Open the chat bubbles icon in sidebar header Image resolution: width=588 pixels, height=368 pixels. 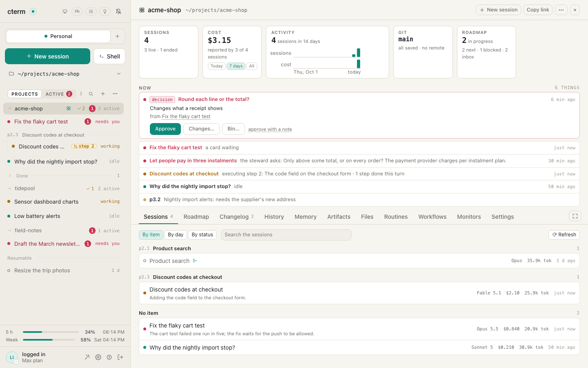[x=77, y=11]
